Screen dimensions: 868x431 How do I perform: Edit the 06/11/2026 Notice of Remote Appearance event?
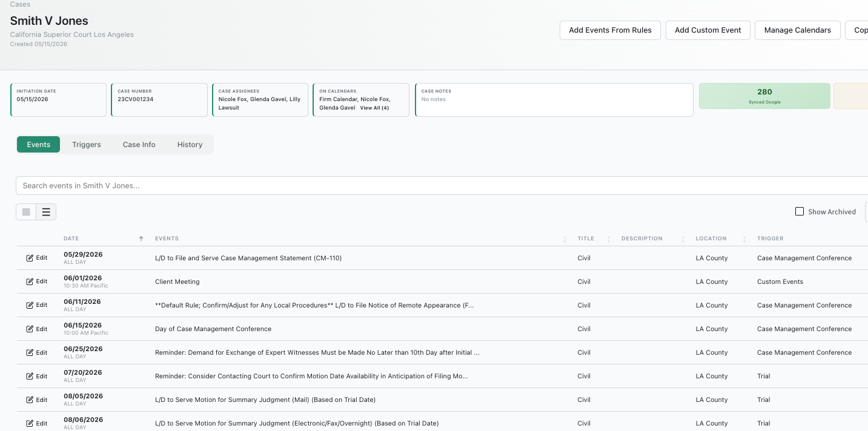(x=36, y=305)
